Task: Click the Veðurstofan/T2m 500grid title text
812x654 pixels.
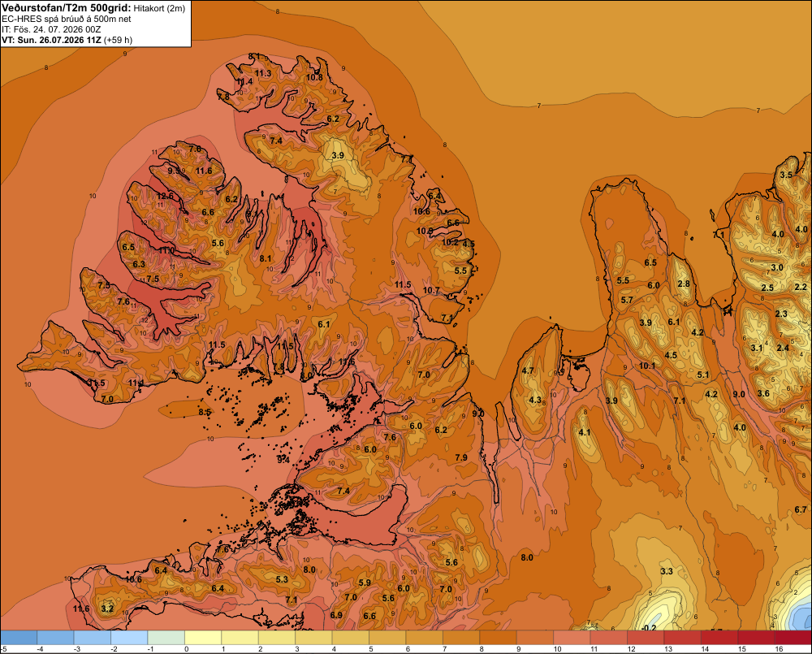Action: (x=67, y=8)
